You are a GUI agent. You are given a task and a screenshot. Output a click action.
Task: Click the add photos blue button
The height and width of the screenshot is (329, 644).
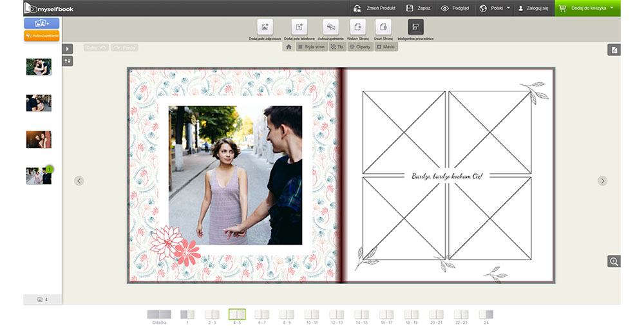point(41,23)
